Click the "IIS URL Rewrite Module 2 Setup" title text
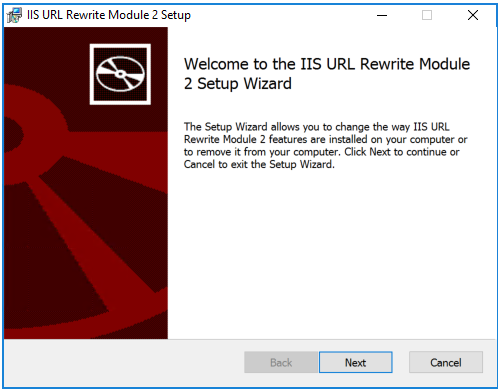 tap(109, 15)
